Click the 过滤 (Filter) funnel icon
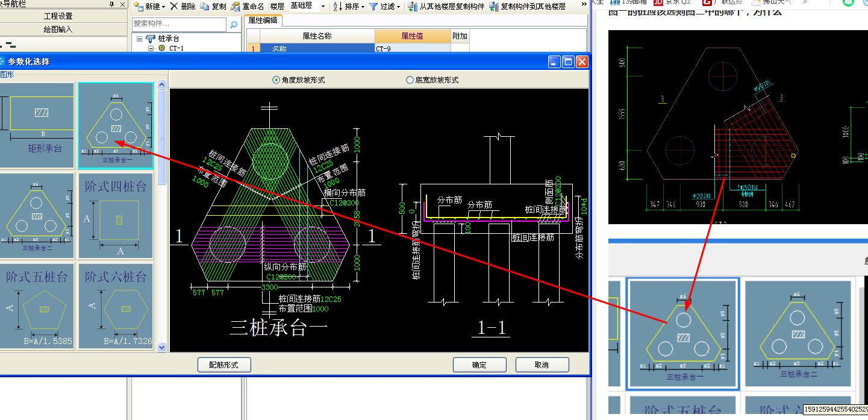 (373, 7)
